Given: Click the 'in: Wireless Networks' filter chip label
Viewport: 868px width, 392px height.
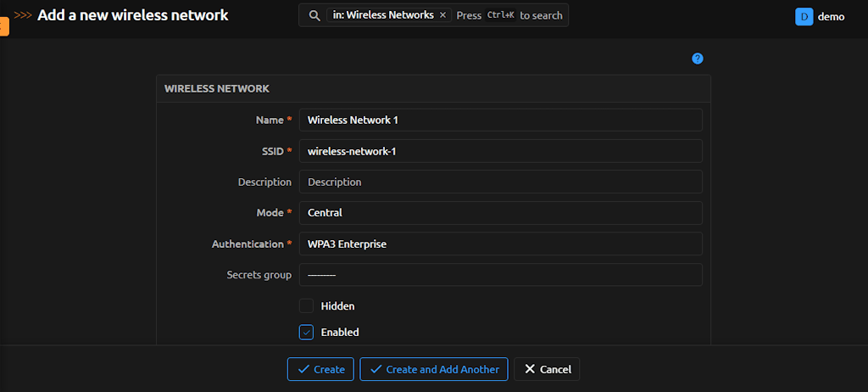Looking at the screenshot, I should click(383, 15).
